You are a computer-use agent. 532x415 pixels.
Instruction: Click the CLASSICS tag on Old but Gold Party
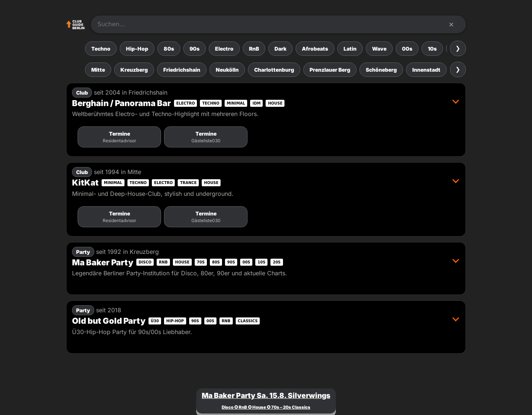click(248, 321)
